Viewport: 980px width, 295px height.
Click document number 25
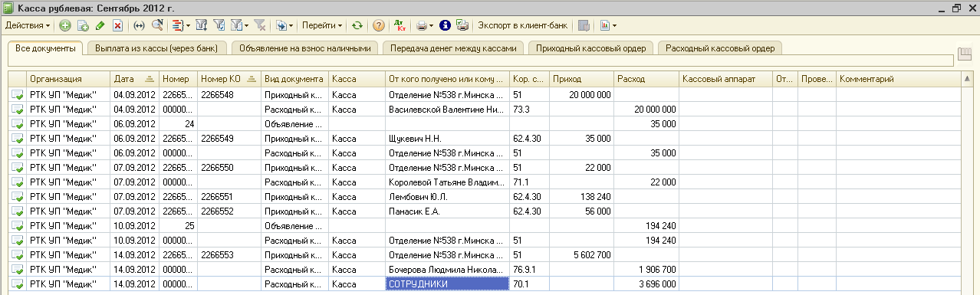(x=178, y=226)
